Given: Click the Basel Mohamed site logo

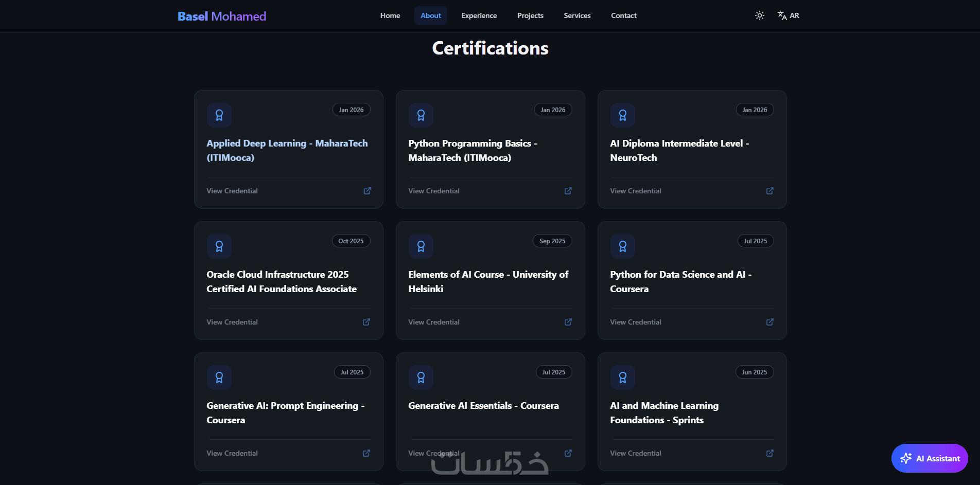Looking at the screenshot, I should click(222, 16).
